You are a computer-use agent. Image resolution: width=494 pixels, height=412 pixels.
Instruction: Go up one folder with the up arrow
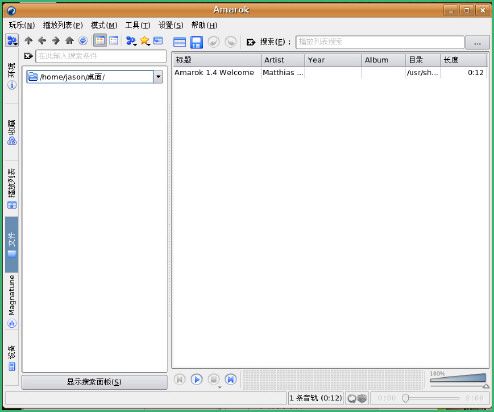click(x=29, y=41)
